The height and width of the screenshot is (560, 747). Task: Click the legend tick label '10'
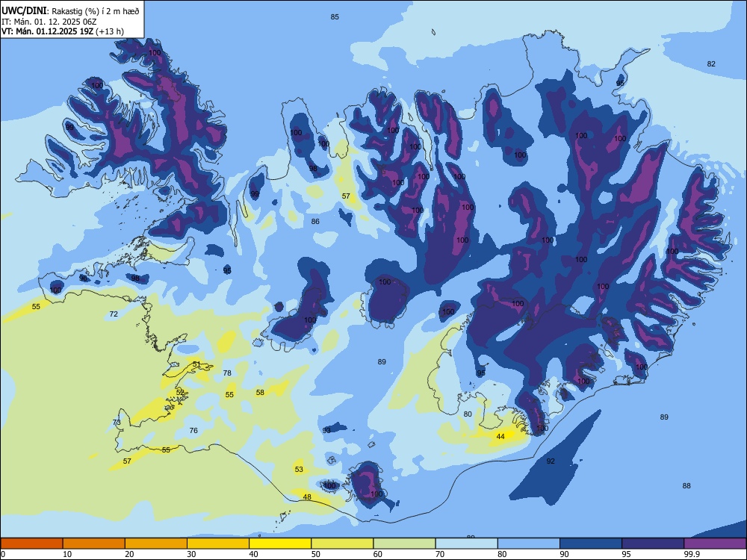(67, 554)
